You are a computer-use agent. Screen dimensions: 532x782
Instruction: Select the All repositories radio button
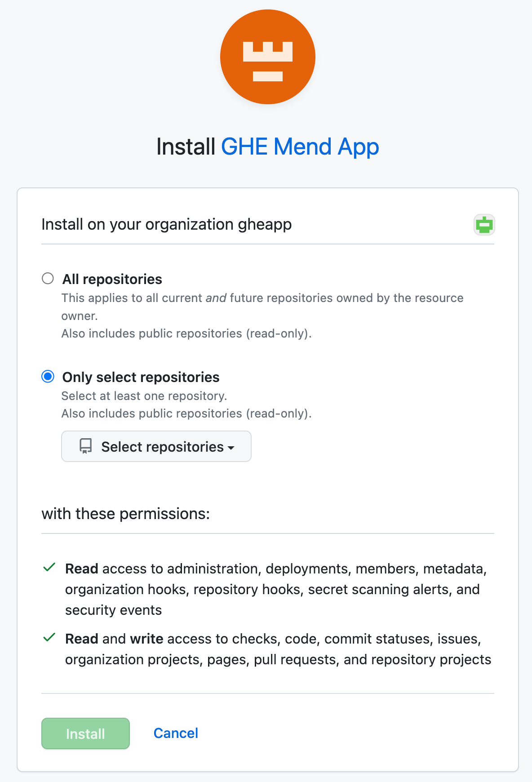coord(48,279)
